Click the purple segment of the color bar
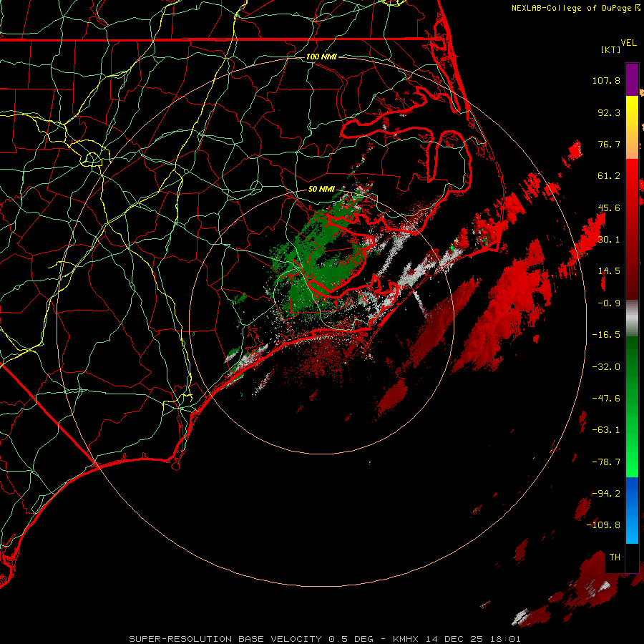 (632, 79)
